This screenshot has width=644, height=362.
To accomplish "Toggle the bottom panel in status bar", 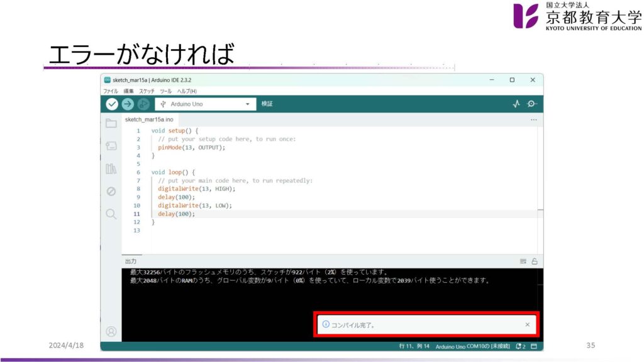I will coord(534,346).
